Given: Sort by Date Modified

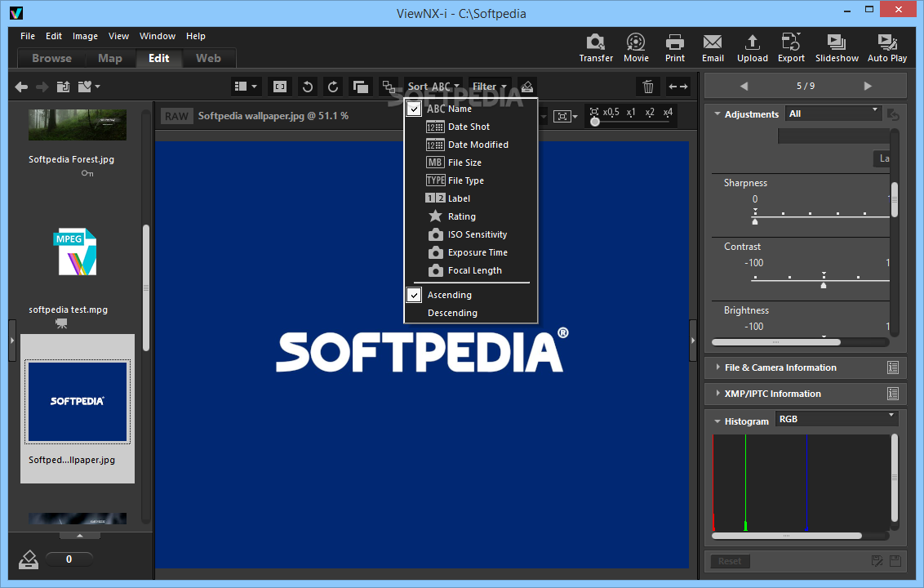Looking at the screenshot, I should [478, 145].
